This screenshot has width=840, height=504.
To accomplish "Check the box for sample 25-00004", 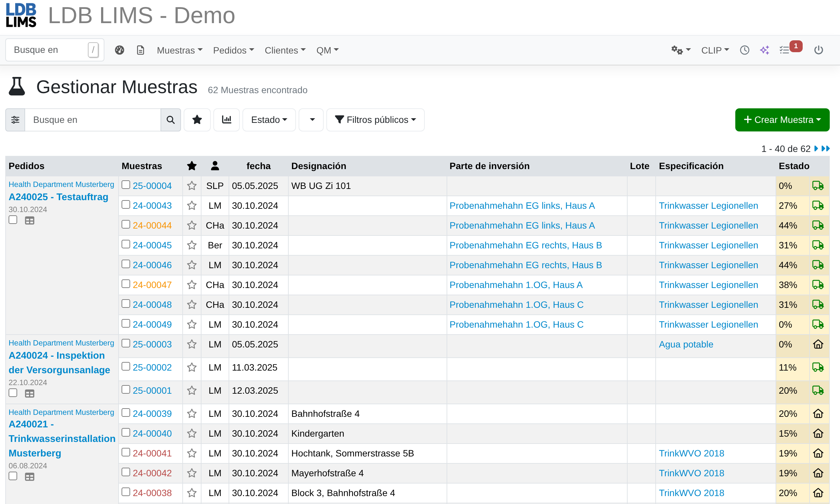I will click(x=126, y=185).
